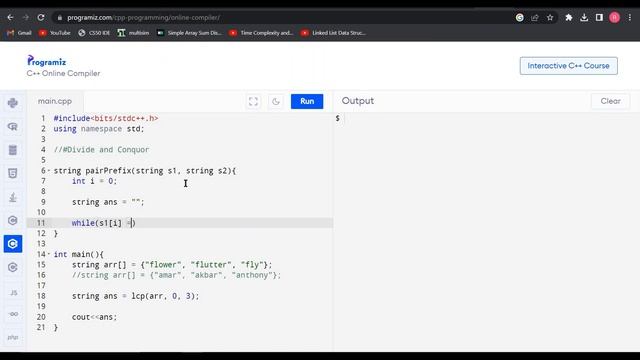The width and height of the screenshot is (640, 360).
Task: Bookmark this page with star icon
Action: click(550, 18)
